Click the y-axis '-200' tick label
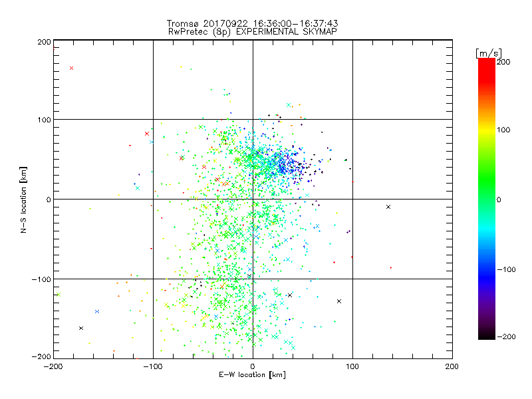The image size is (532, 399). [x=41, y=356]
